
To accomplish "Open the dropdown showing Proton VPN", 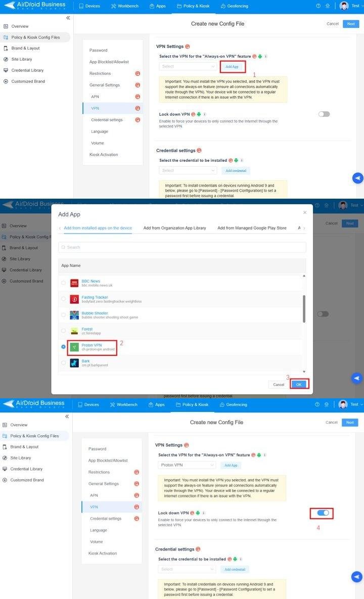I will [x=187, y=465].
